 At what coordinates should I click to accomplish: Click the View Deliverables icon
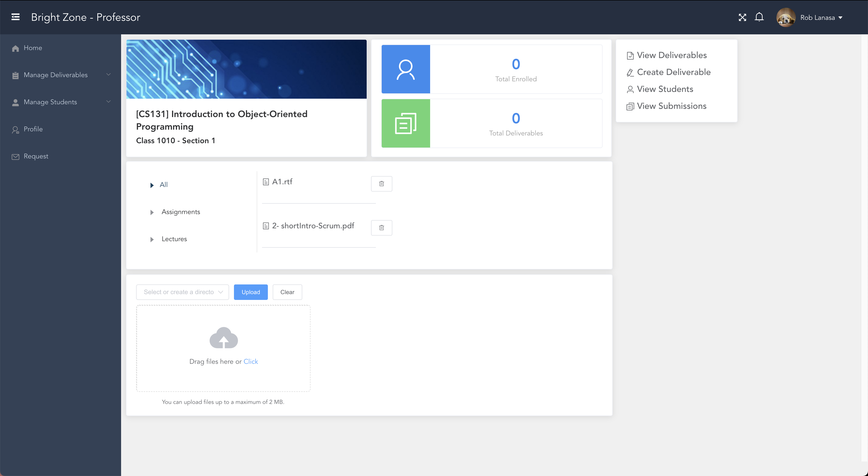630,56
